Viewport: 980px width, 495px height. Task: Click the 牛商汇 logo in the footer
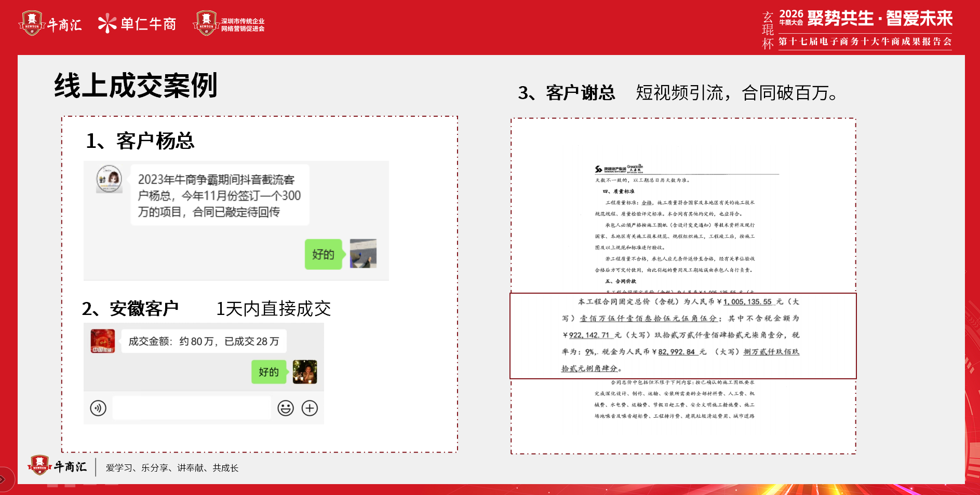pos(57,466)
